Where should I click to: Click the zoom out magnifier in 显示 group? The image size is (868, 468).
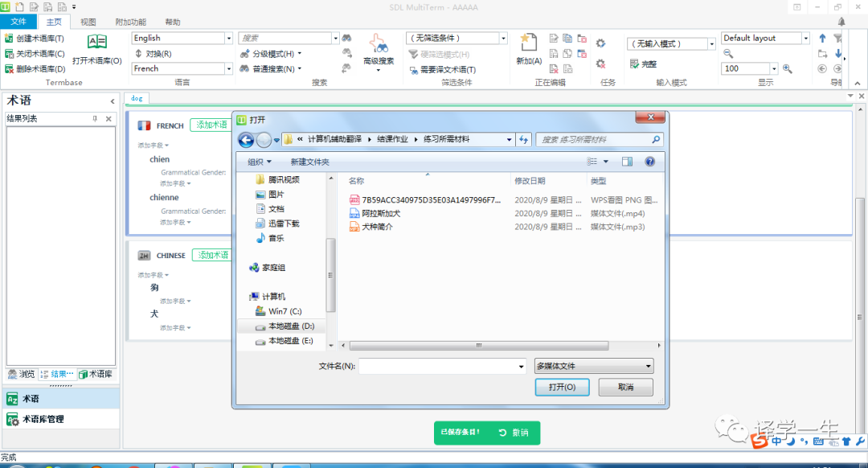tap(728, 54)
